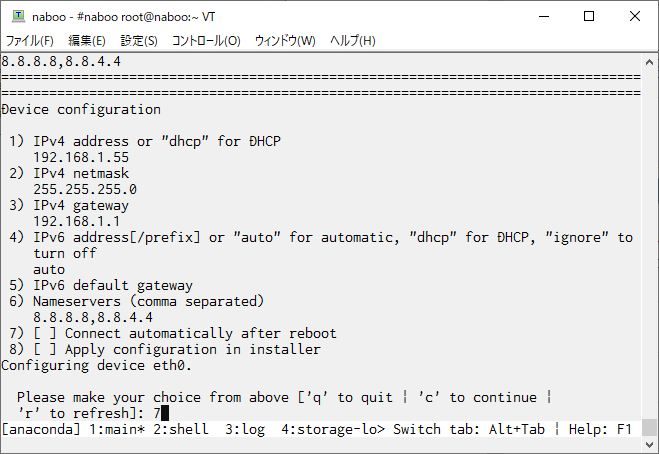Maximize the Tera Term window

tap(589, 16)
